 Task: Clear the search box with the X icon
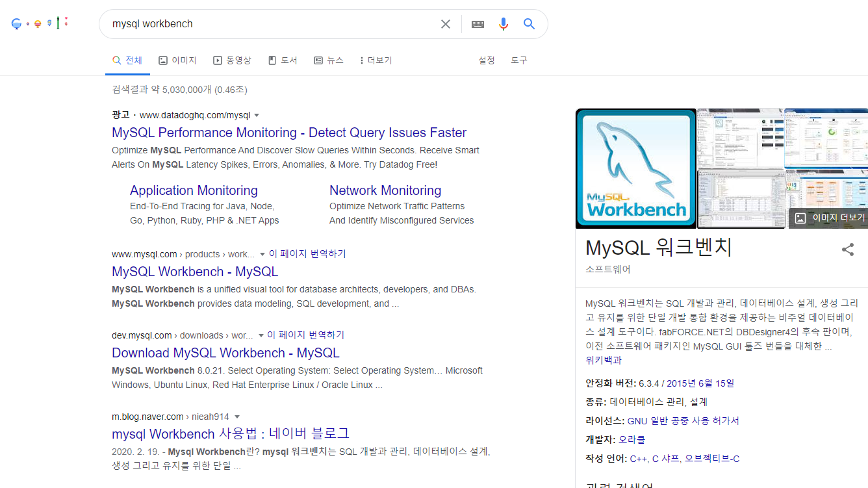tap(446, 24)
